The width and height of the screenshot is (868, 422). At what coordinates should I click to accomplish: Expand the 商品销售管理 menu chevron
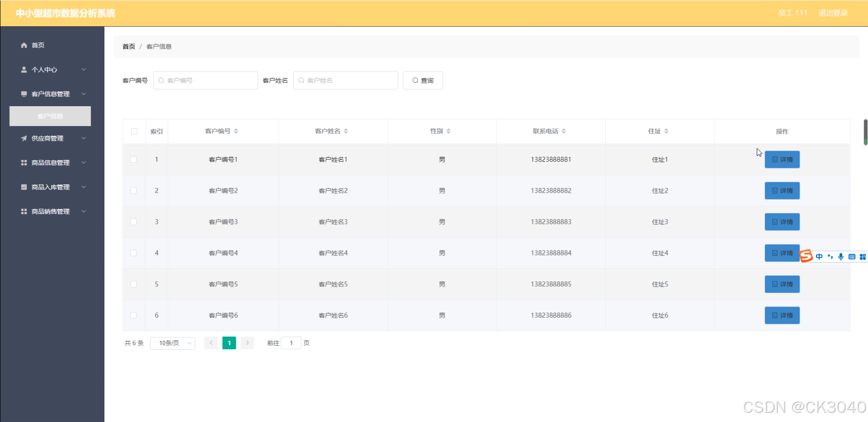(x=84, y=211)
